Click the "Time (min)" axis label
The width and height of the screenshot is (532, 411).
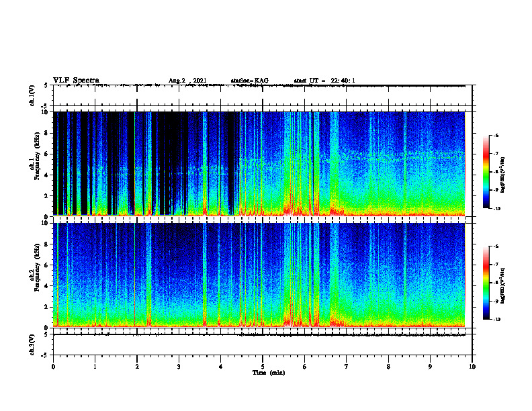[269, 373]
